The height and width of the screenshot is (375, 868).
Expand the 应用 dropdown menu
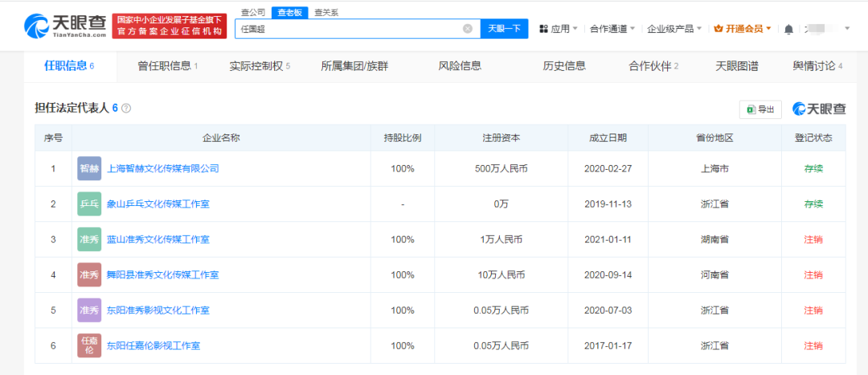coord(559,29)
